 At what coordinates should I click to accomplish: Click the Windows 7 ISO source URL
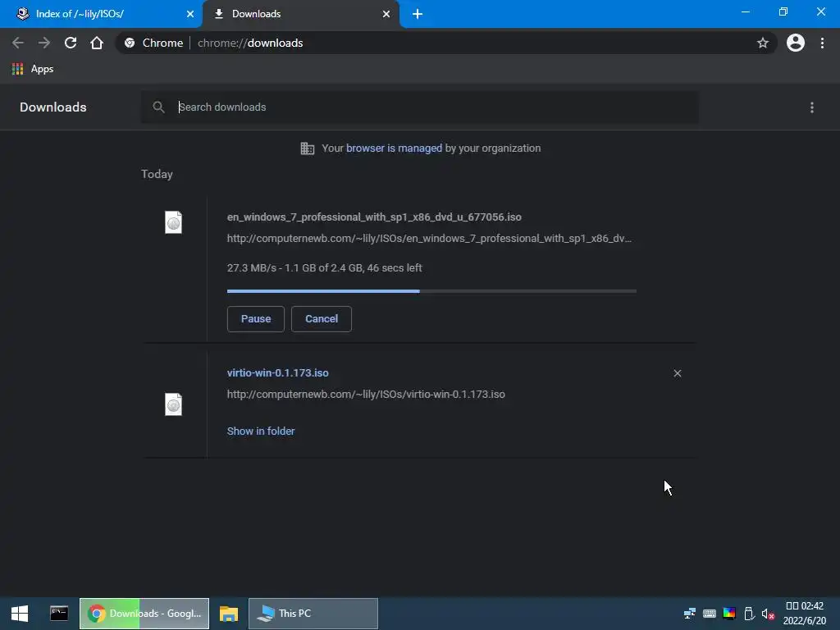(429, 239)
